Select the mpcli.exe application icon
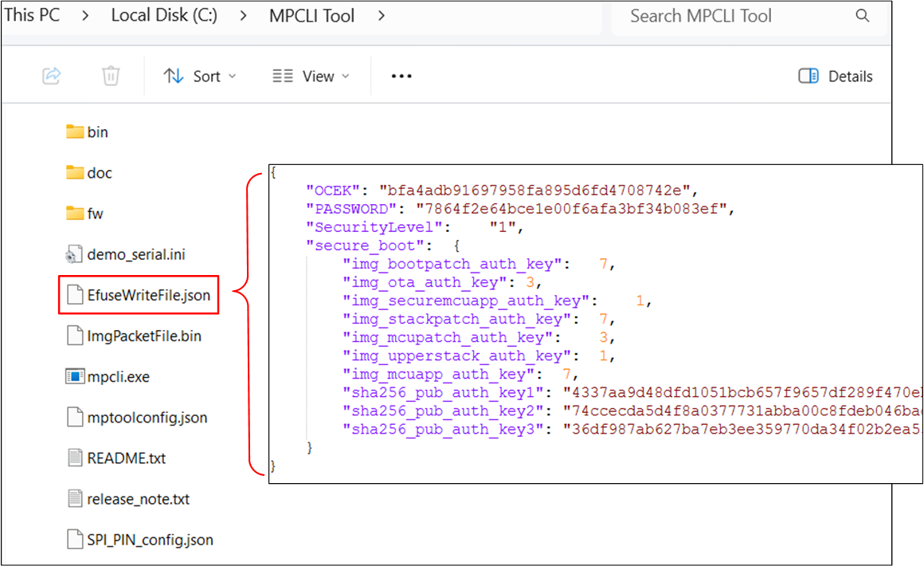This screenshot has width=924, height=566. click(x=75, y=376)
